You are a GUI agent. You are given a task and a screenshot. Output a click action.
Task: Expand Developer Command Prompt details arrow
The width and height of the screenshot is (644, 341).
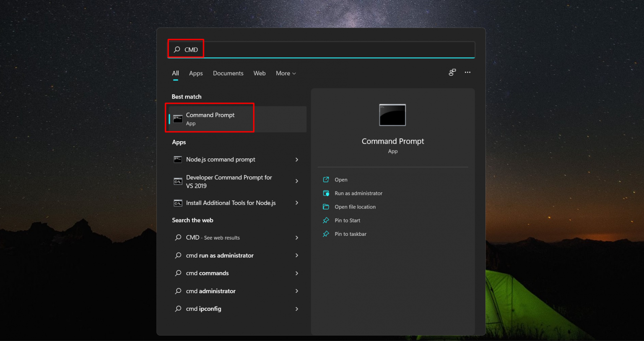tap(297, 181)
